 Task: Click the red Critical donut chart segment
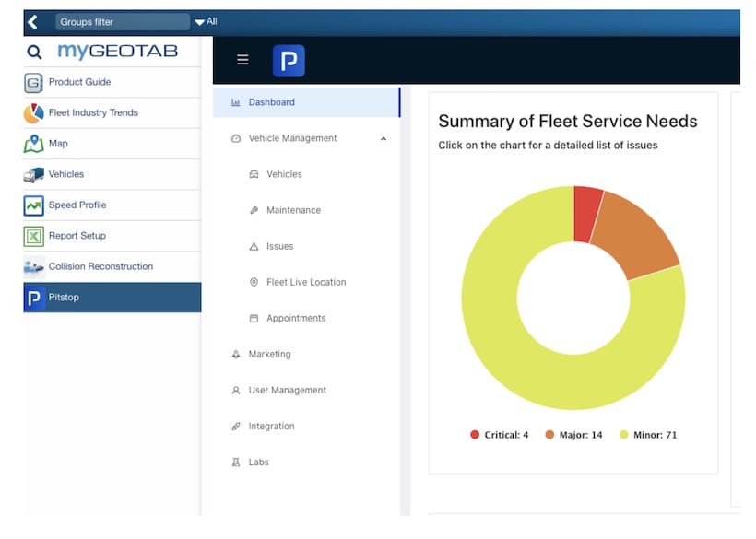(586, 215)
